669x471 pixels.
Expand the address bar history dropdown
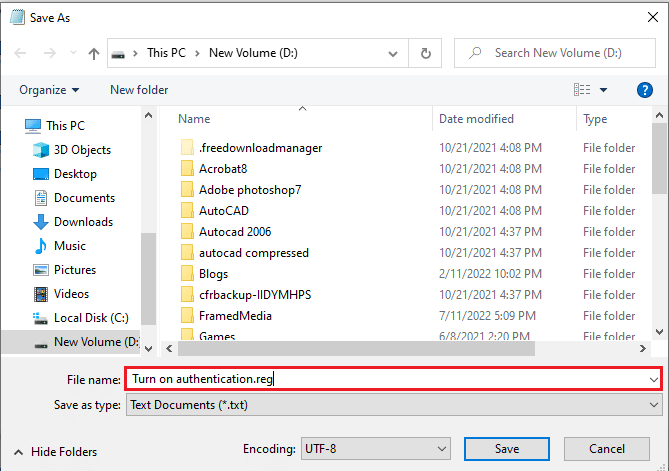pyautogui.click(x=393, y=54)
